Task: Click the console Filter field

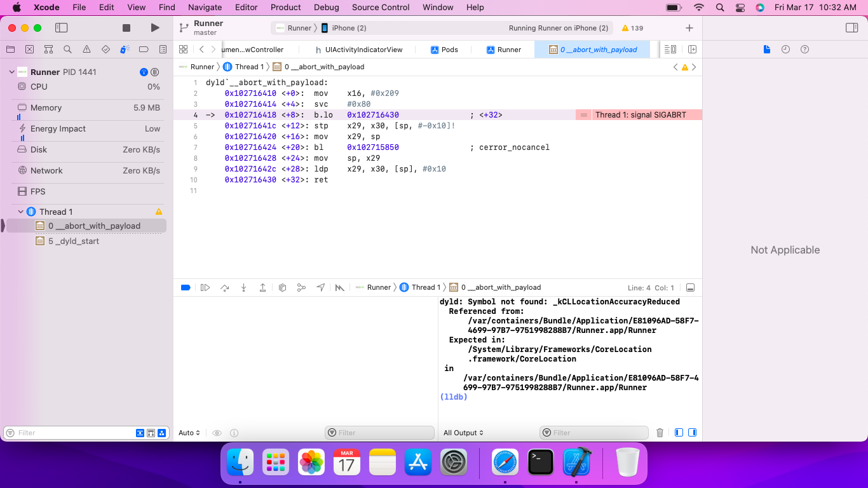Action: pos(594,433)
